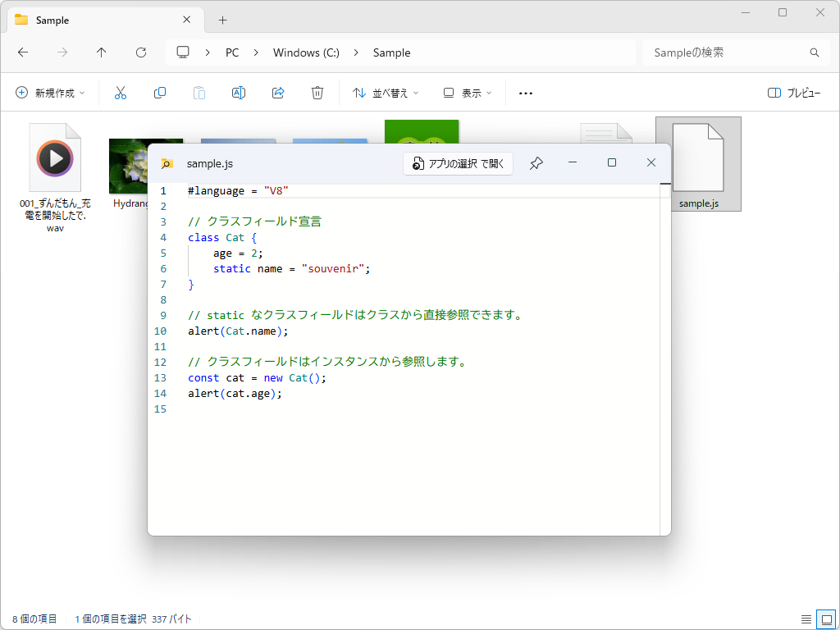Rename sample.js via the rename icon
This screenshot has height=630, width=840.
coord(239,93)
